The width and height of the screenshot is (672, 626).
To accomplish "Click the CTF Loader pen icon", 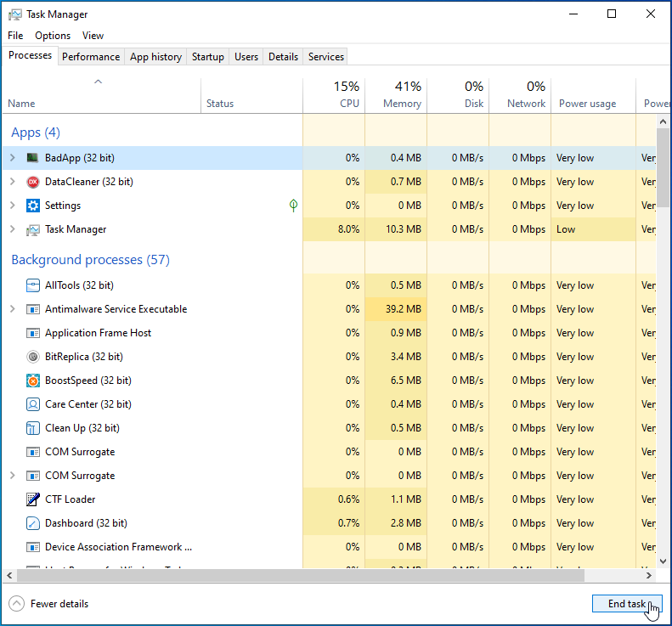I will [x=33, y=499].
